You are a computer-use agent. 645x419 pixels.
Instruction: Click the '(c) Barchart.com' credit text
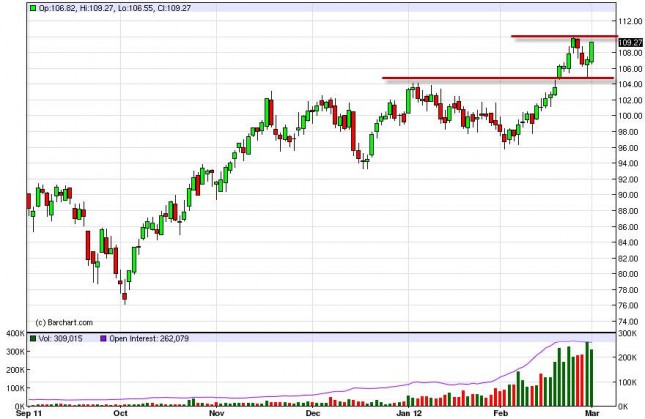[64, 322]
